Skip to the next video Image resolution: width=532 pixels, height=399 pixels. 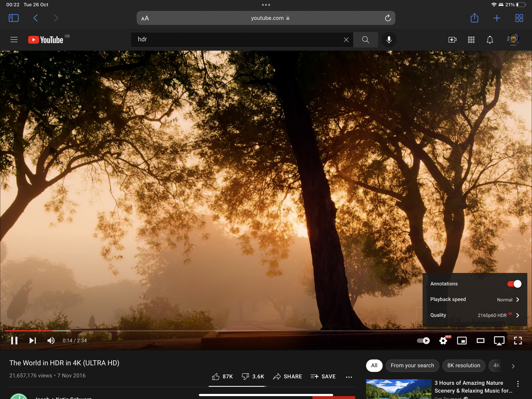(32, 340)
